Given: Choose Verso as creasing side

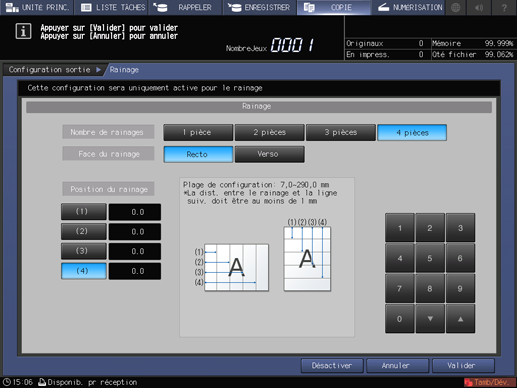Looking at the screenshot, I should pos(269,154).
